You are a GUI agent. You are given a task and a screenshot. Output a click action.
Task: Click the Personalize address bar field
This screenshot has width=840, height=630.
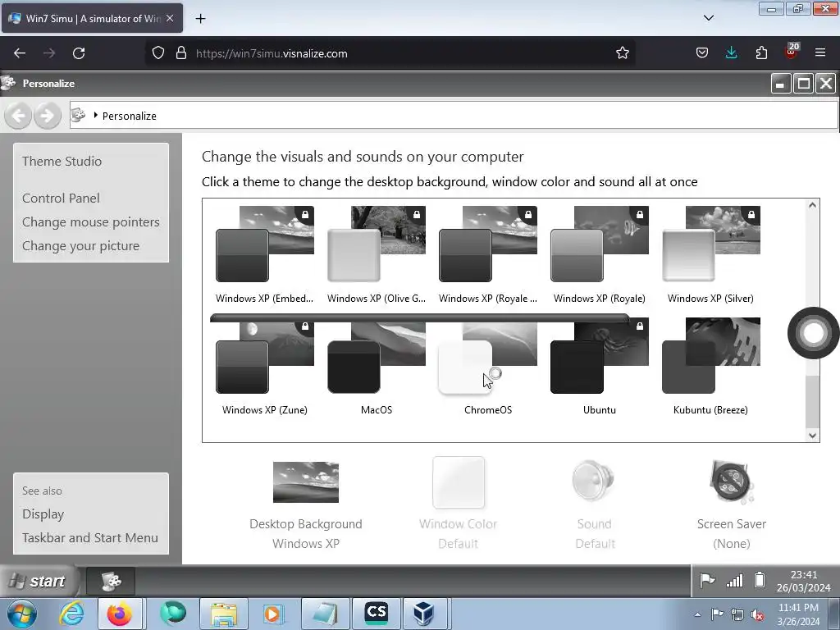click(x=454, y=115)
